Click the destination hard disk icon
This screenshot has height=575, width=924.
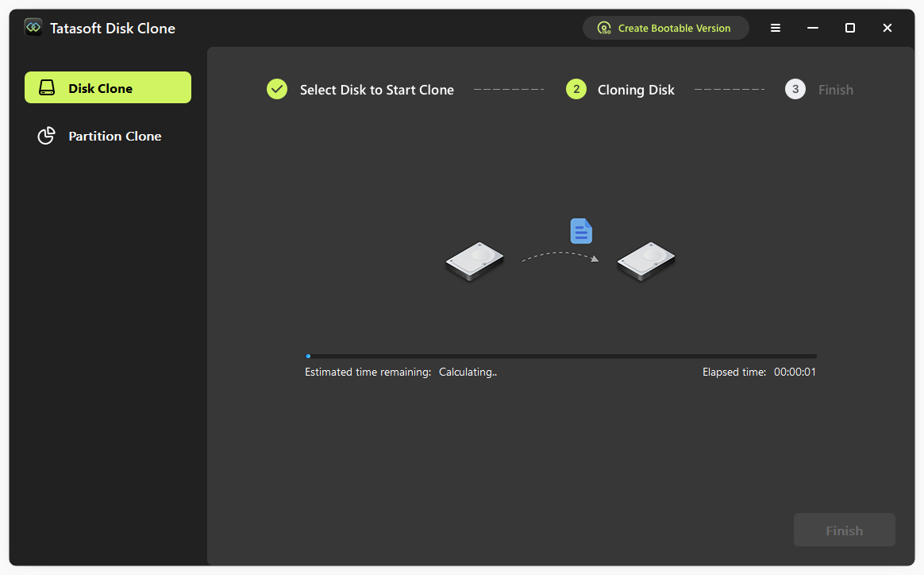pyautogui.click(x=646, y=262)
